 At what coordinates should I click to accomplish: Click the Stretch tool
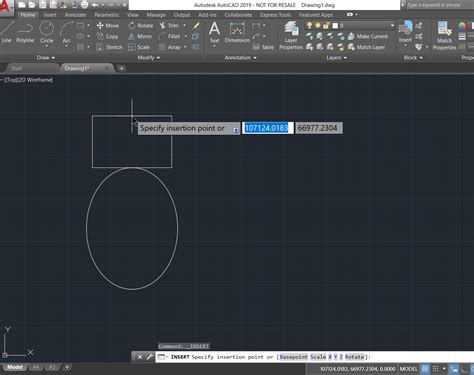pos(109,47)
